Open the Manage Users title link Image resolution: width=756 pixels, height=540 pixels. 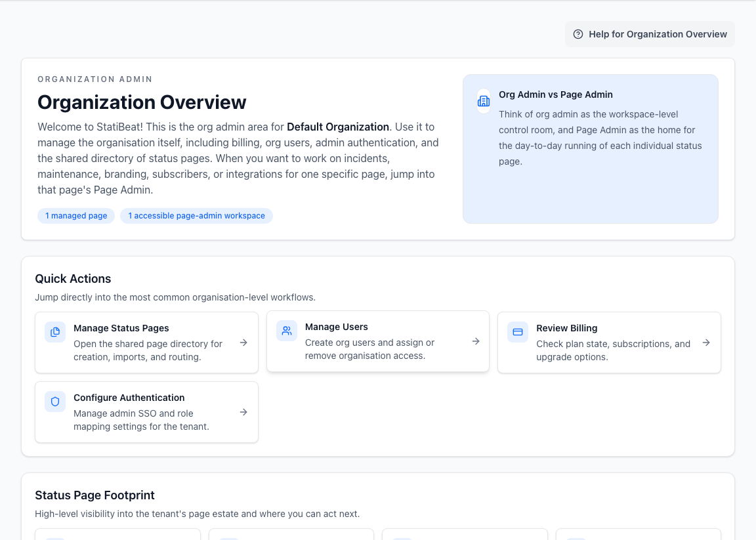(336, 327)
